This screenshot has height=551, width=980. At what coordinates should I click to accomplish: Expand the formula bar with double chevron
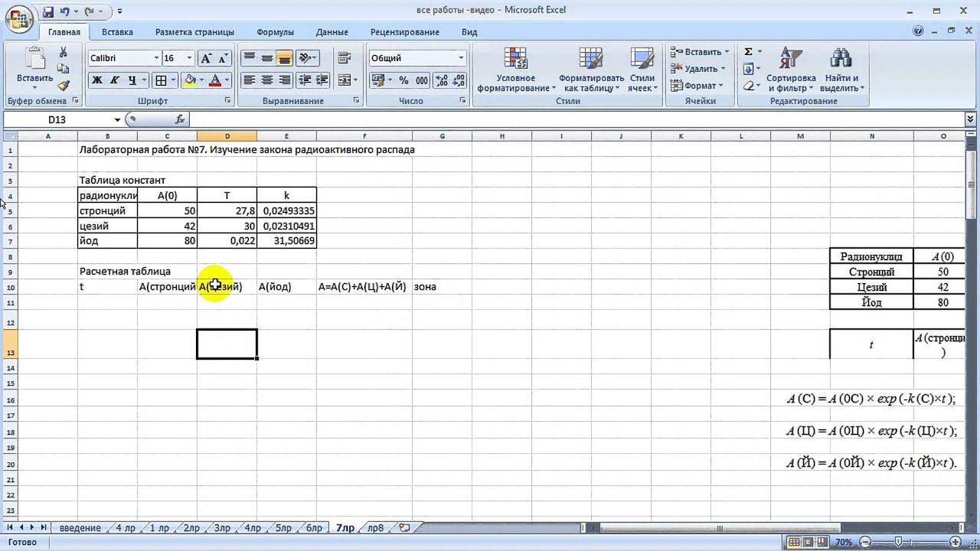(971, 119)
